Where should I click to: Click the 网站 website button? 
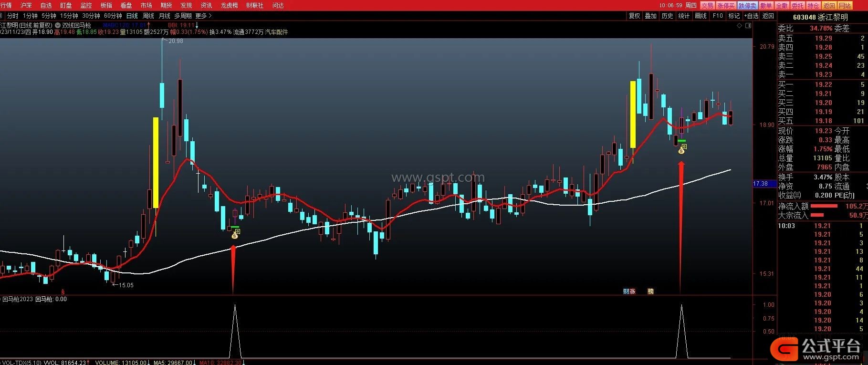point(845,6)
